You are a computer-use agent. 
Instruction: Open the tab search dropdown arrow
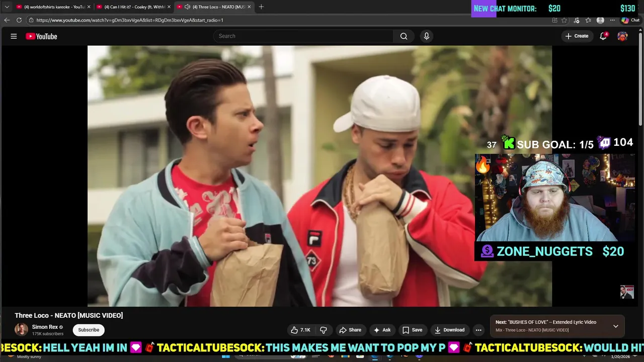(x=7, y=7)
